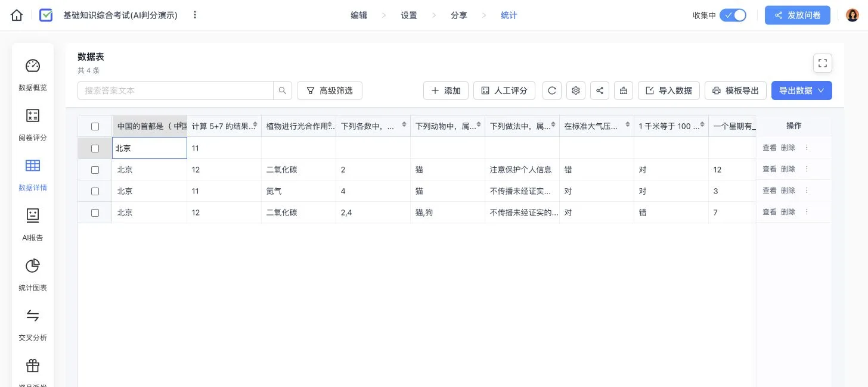The height and width of the screenshot is (387, 868).
Task: Click 发放问卷 button
Action: click(798, 15)
